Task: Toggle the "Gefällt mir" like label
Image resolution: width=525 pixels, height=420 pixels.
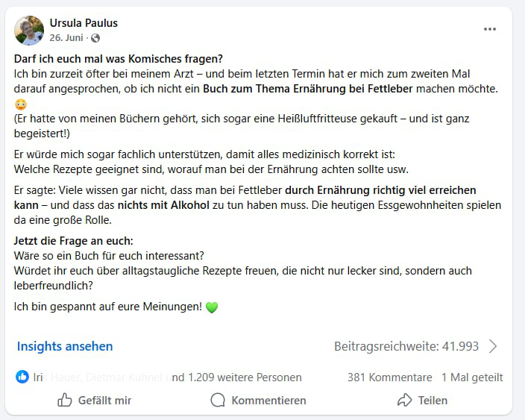Action: pyautogui.click(x=104, y=401)
